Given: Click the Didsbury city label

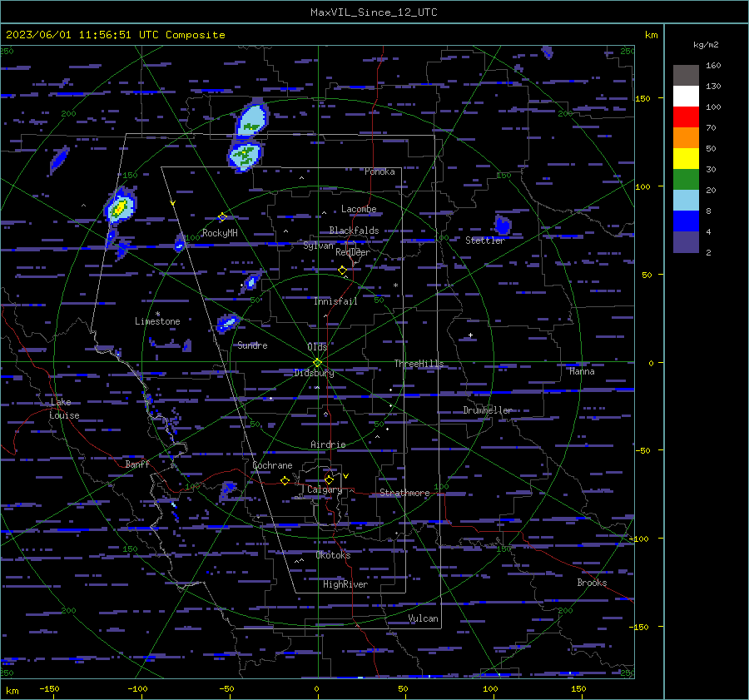Looking at the screenshot, I should click(x=314, y=373).
